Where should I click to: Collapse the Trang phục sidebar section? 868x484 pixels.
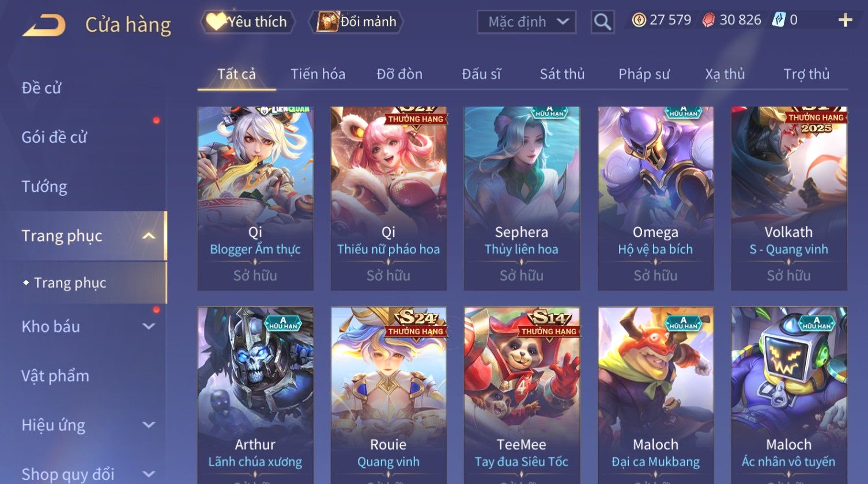[148, 236]
